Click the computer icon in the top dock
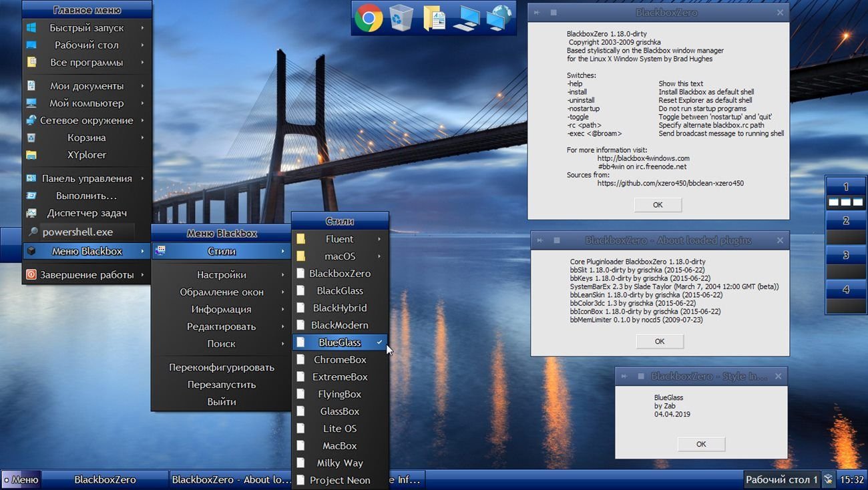This screenshot has height=490, width=868. tap(465, 18)
